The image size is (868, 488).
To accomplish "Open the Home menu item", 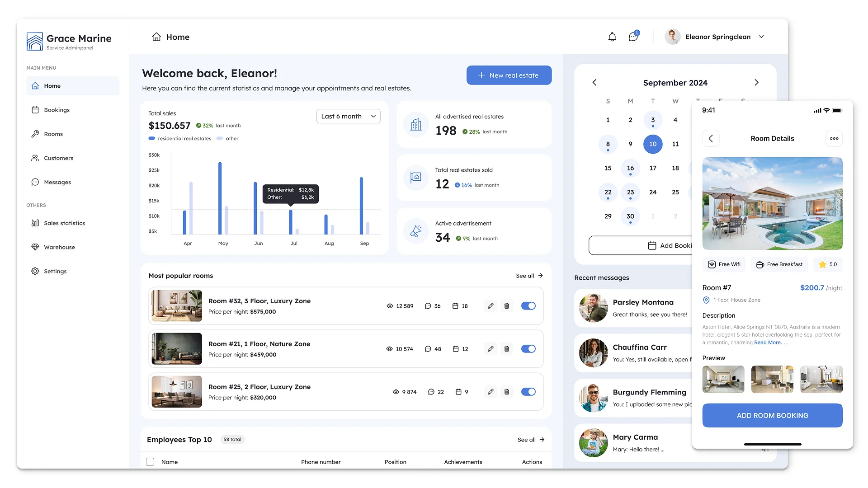I will tap(73, 86).
